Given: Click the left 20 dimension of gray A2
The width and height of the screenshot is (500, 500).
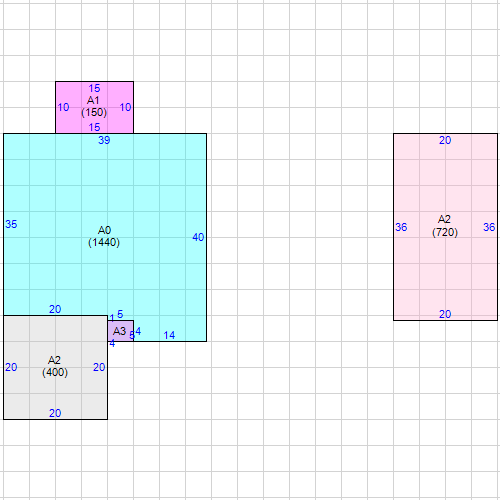Looking at the screenshot, I should coord(11,367).
